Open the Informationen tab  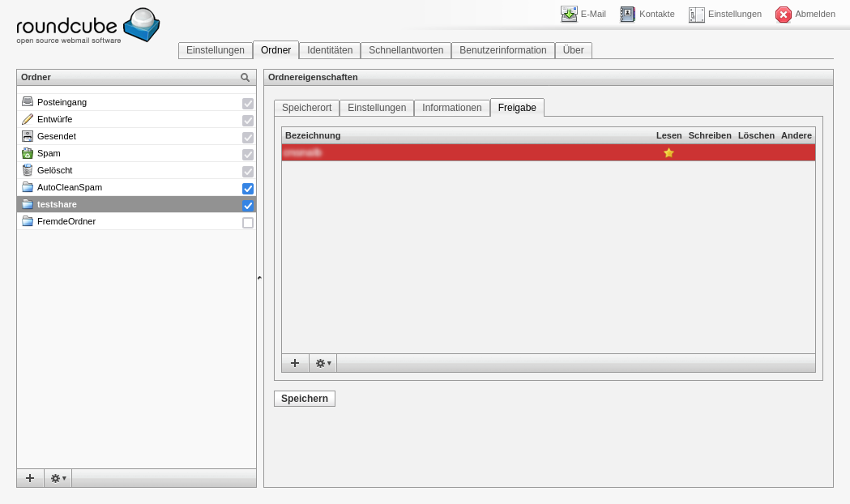click(451, 108)
